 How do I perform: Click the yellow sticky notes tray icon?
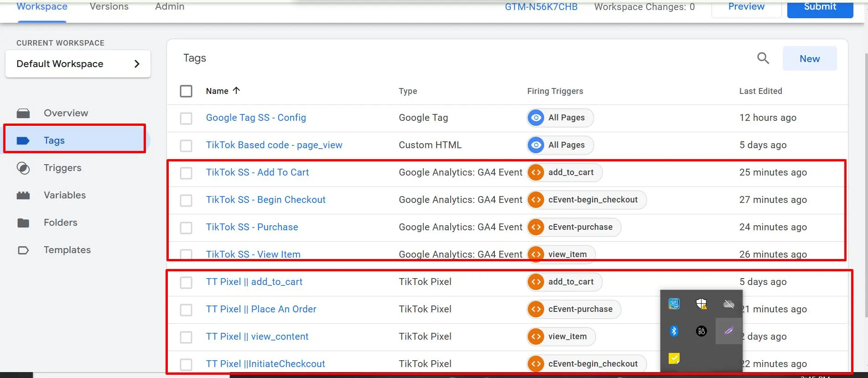(674, 358)
